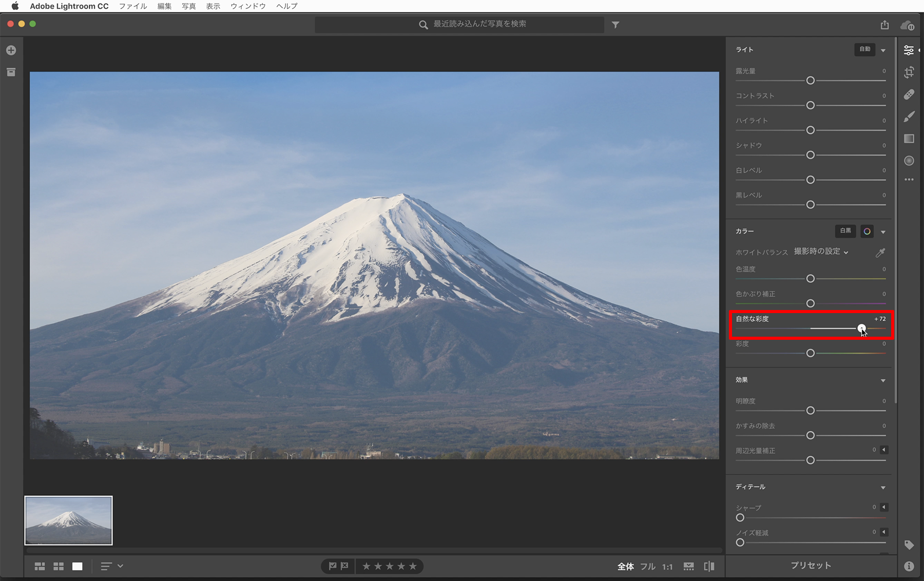Click the 最近読み込んだ写真を検索 search field
924x581 pixels.
click(459, 25)
